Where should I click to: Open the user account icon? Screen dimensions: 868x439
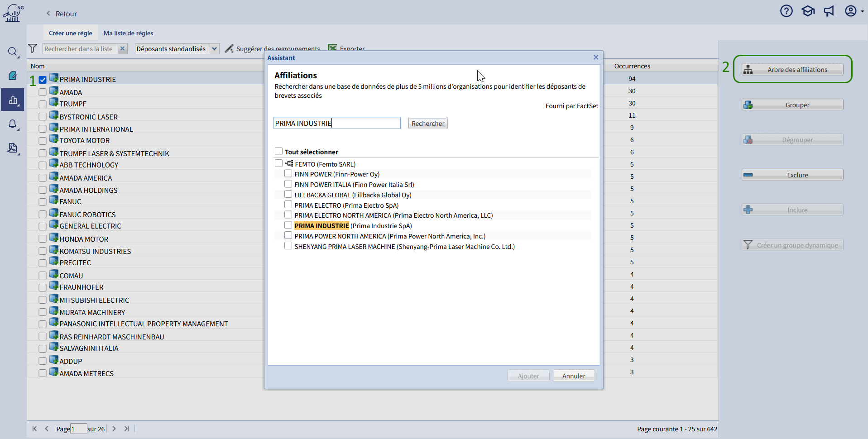pyautogui.click(x=851, y=11)
